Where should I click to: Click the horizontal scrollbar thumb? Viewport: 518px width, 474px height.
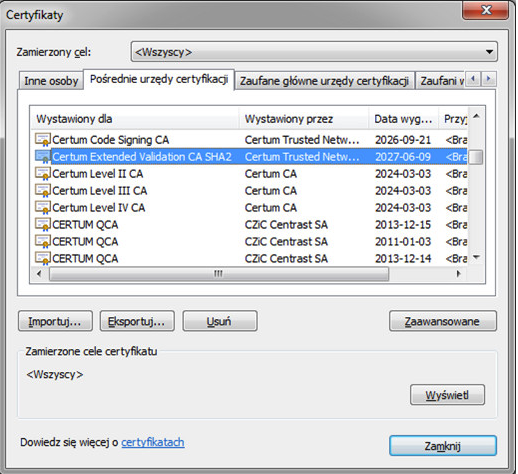[219, 274]
